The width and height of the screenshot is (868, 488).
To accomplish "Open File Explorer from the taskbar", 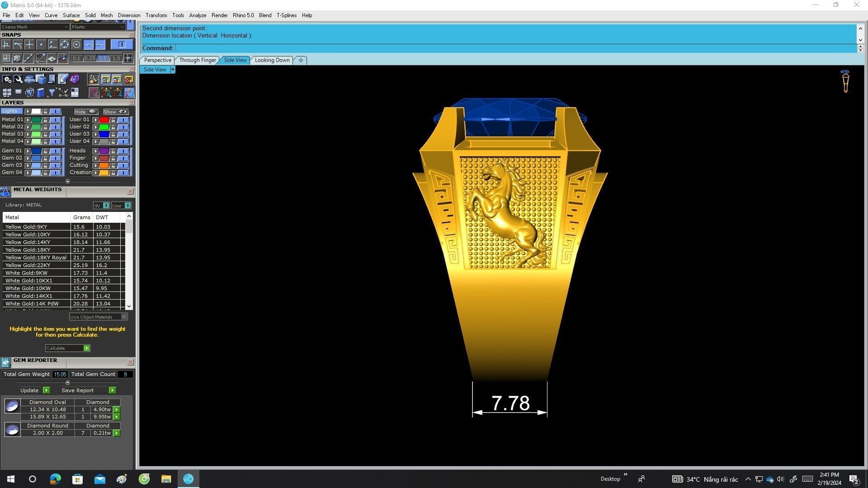I will tap(166, 479).
